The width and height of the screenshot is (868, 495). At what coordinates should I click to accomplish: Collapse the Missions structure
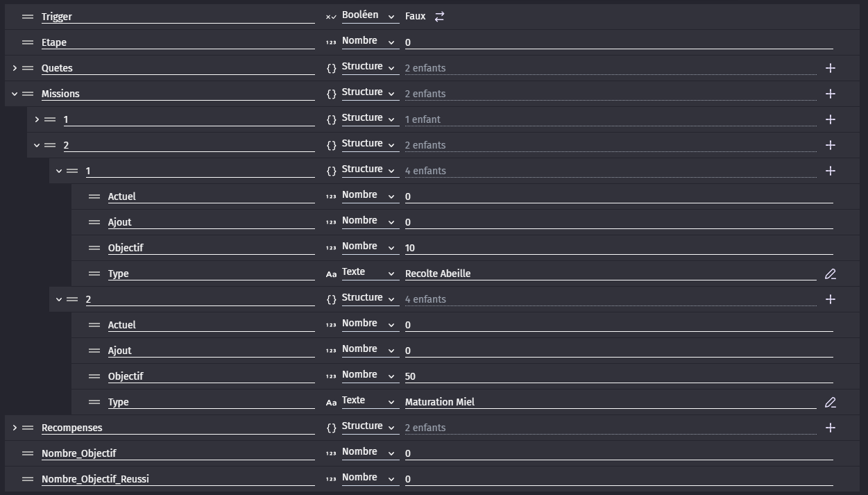coord(15,94)
